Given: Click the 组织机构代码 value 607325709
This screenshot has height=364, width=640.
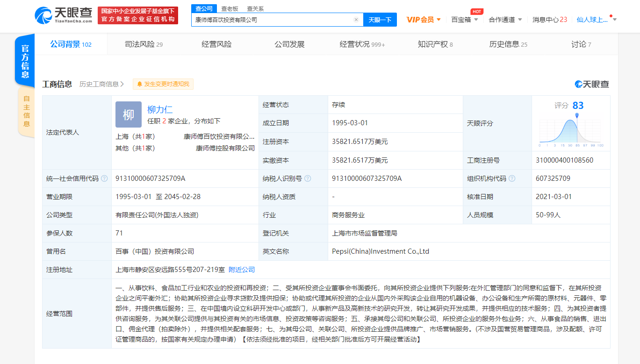Looking at the screenshot, I should (x=553, y=178).
